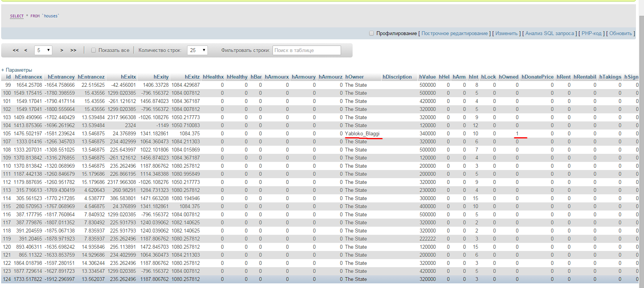Go to next page with > button

coord(62,50)
